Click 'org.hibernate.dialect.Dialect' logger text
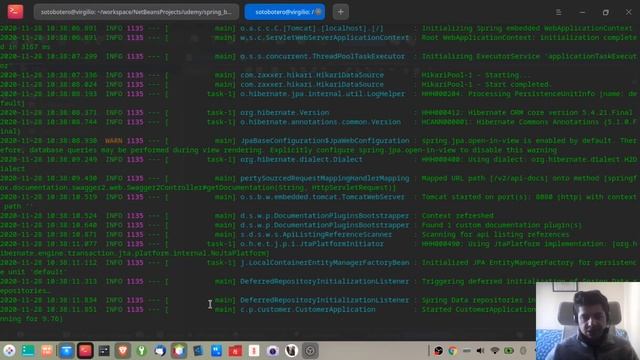This screenshot has width=640, height=360. point(301,160)
